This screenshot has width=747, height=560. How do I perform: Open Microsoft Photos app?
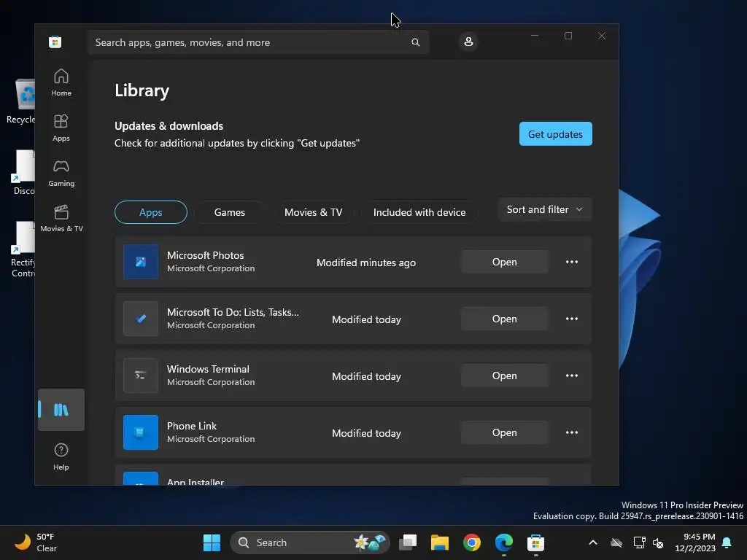tap(505, 262)
